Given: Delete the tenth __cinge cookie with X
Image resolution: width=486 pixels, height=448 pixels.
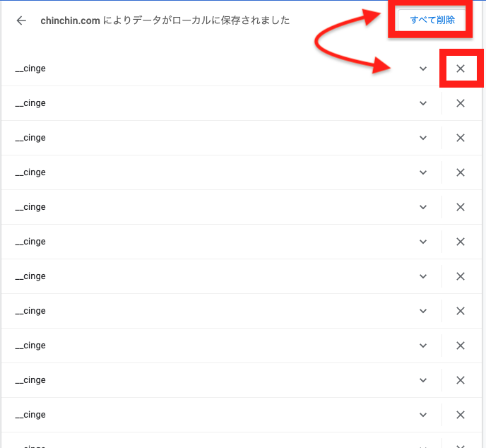Looking at the screenshot, I should (461, 380).
